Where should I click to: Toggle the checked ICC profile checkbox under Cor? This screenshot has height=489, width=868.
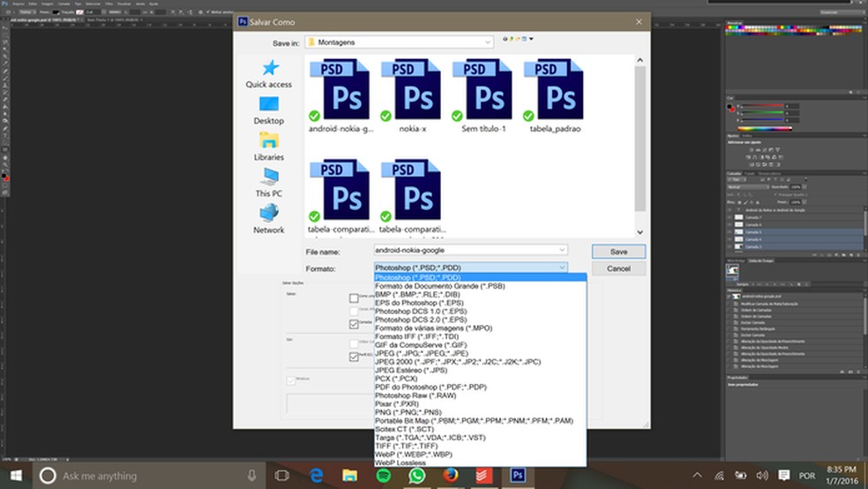354,357
